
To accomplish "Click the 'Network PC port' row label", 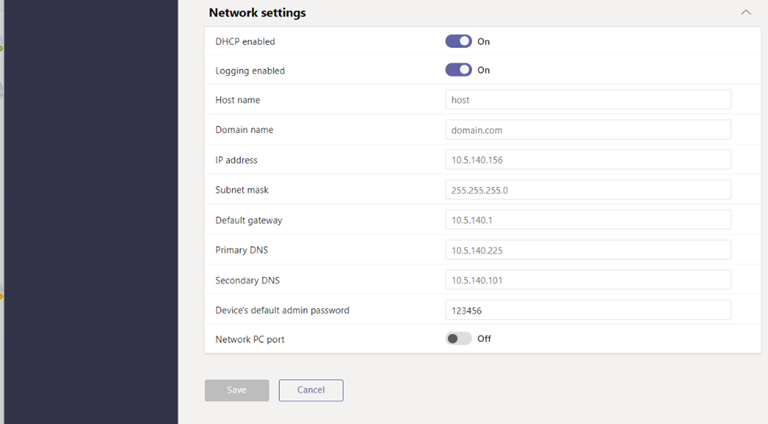I will [250, 340].
